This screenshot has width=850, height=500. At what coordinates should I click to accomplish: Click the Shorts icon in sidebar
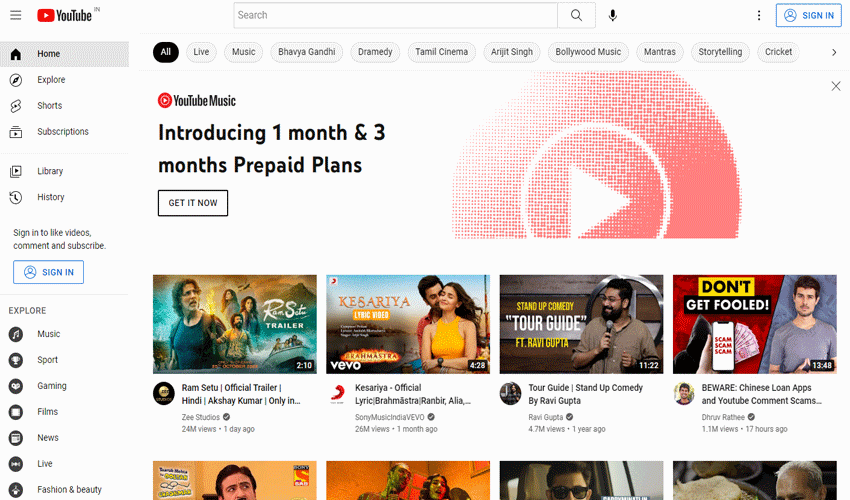(16, 106)
